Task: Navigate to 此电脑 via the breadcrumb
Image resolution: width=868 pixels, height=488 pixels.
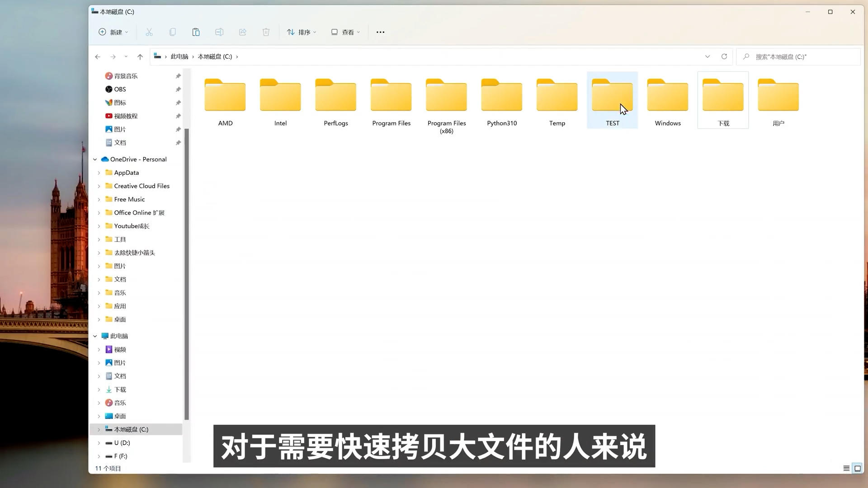Action: (179, 56)
